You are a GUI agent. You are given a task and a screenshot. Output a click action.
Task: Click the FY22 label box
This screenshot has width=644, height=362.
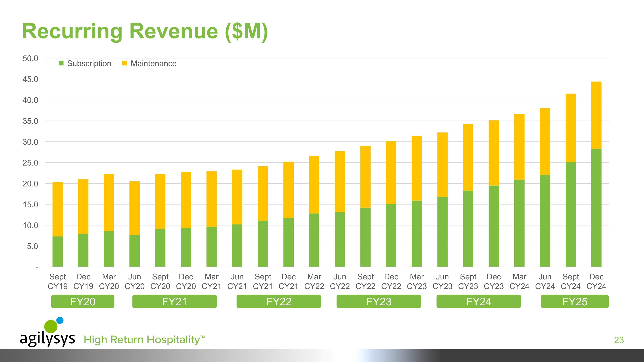pos(279,301)
